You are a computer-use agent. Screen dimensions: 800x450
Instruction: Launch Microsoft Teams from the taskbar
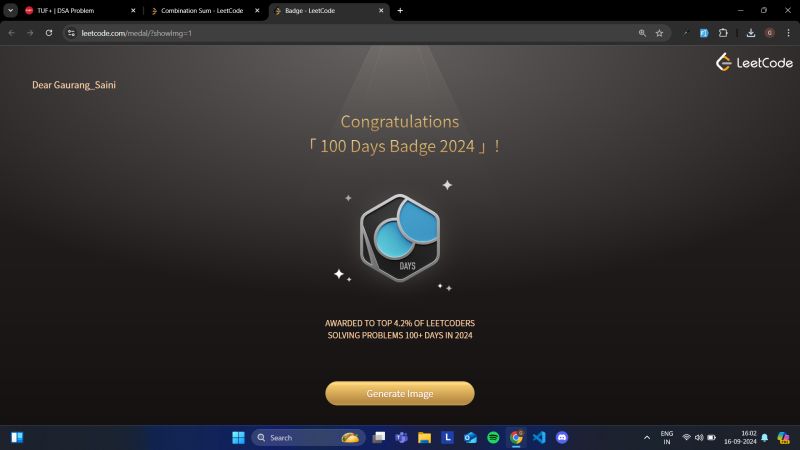pos(402,437)
